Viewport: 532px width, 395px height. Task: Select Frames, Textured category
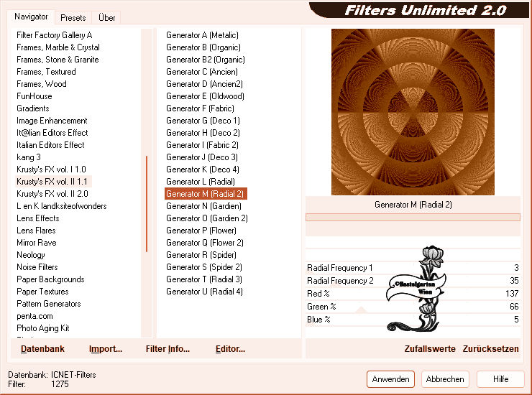[46, 72]
